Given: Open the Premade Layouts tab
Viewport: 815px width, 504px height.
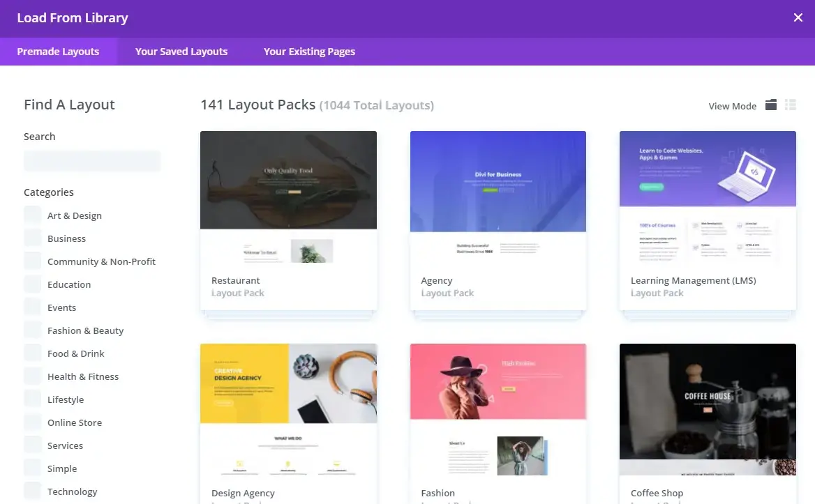Looking at the screenshot, I should [x=58, y=52].
